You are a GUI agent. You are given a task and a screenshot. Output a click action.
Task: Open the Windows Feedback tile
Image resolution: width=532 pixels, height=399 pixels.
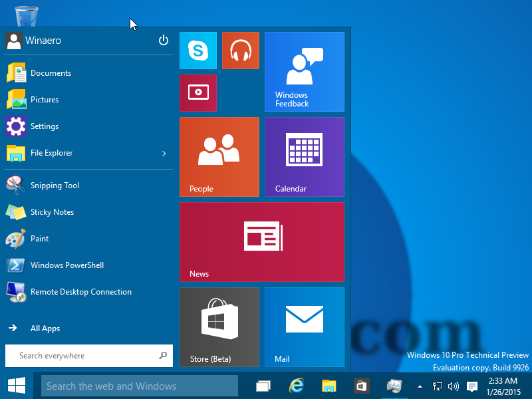pos(304,71)
